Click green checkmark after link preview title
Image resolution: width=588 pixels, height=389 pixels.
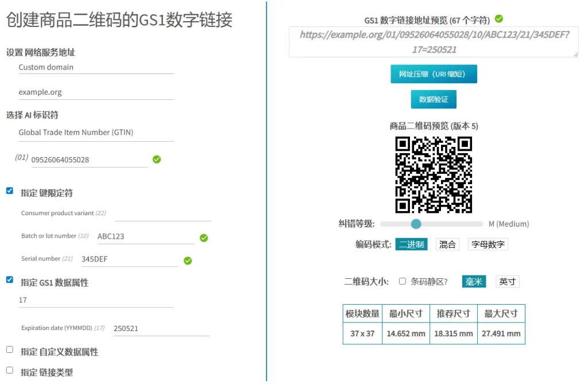pos(499,19)
